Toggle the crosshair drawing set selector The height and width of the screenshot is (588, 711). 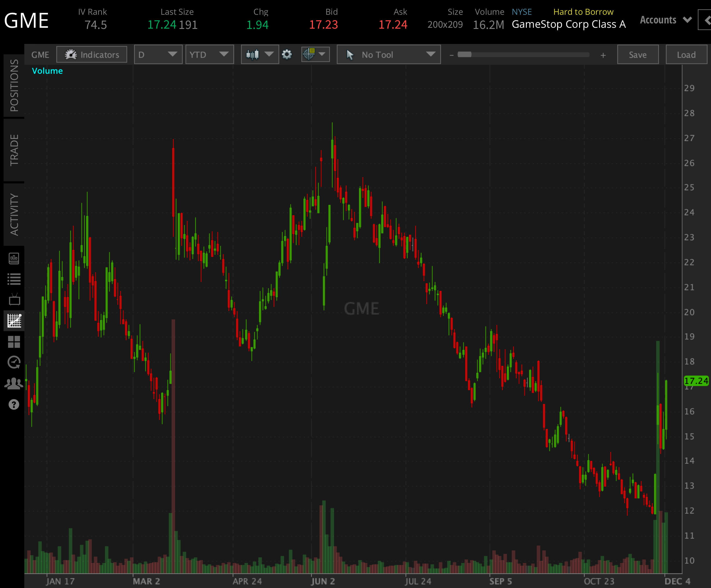point(315,54)
